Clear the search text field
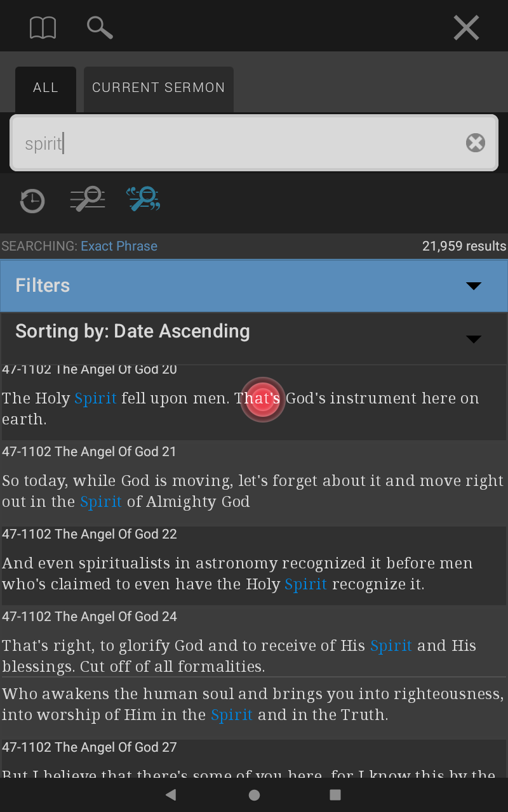 [476, 143]
